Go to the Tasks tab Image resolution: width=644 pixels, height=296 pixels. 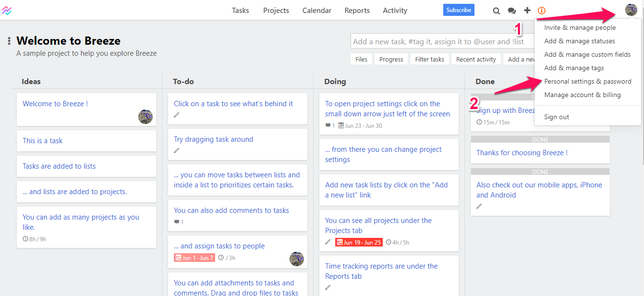pos(240,11)
